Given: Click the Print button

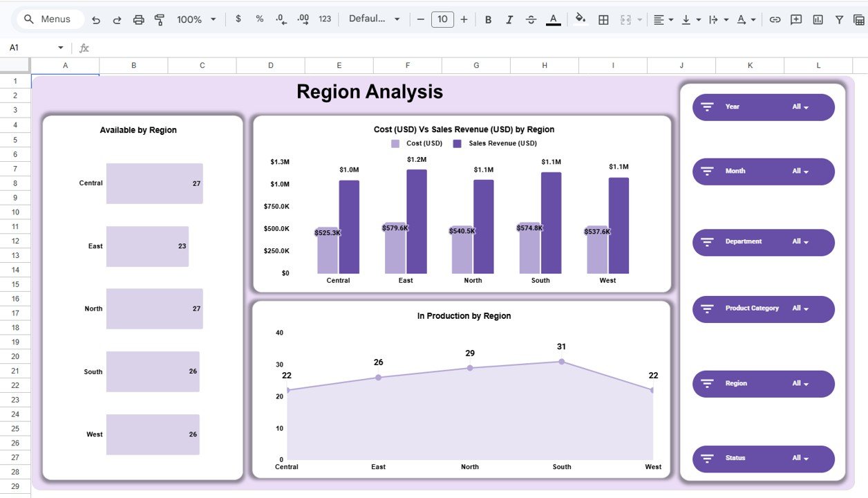Looking at the screenshot, I should point(138,19).
